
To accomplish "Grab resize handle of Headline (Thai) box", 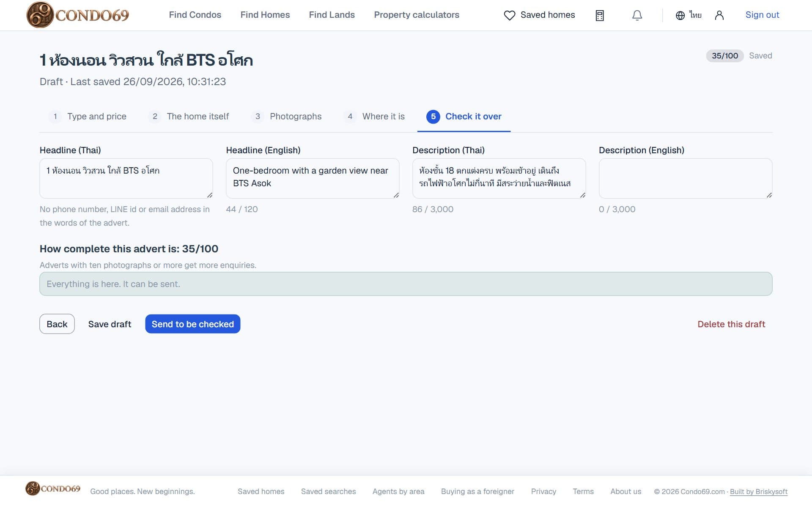I will (210, 195).
